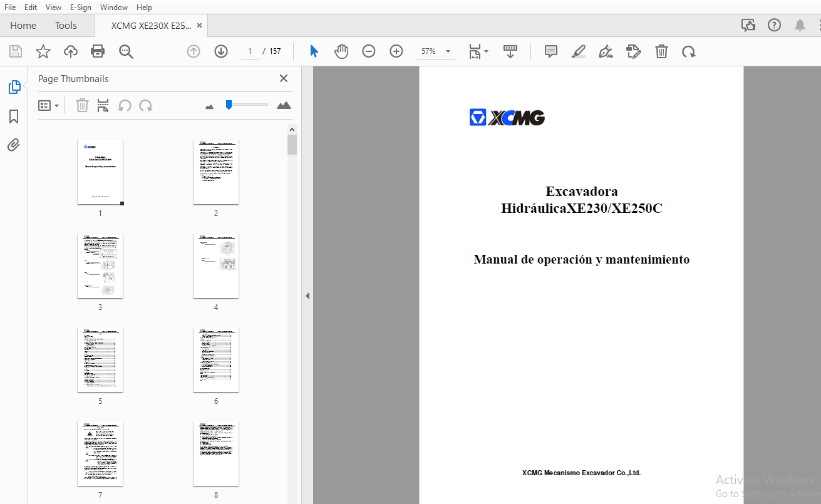The height and width of the screenshot is (504, 821).
Task: Click 'Manual de operación y mantenimiento' text
Action: click(582, 259)
